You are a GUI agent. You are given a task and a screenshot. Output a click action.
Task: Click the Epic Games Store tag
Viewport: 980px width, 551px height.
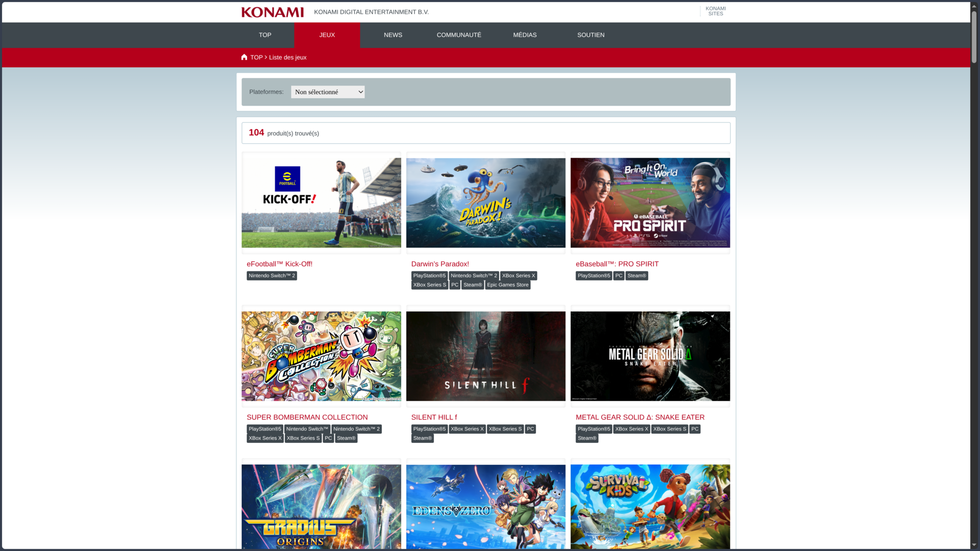[508, 285]
